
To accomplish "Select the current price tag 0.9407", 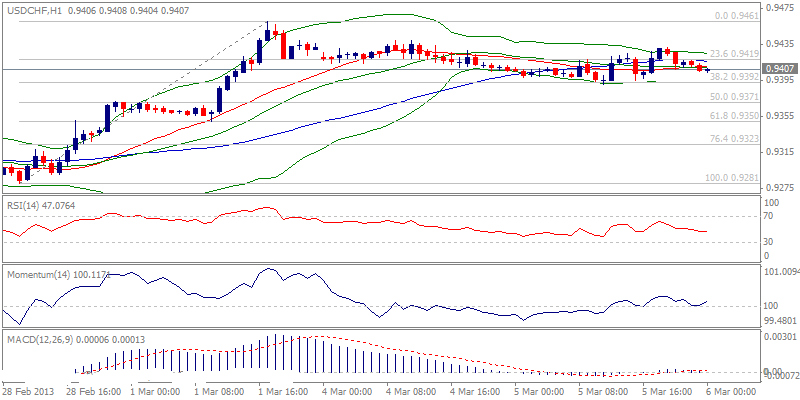I will (780, 69).
